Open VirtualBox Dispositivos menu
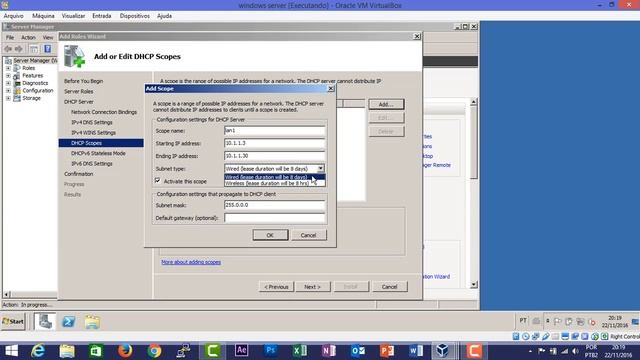This screenshot has width=640, height=360. (x=135, y=16)
